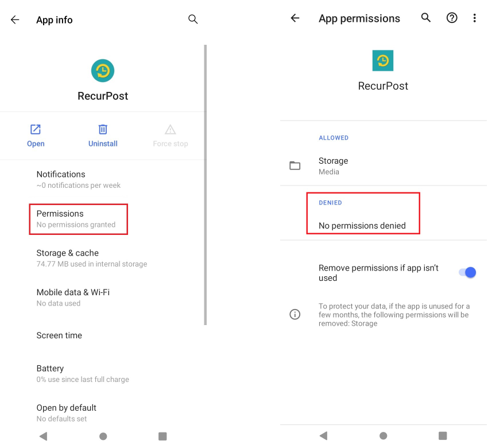Open the RecurPost app via Open button
This screenshot has height=448, width=488.
coord(36,136)
